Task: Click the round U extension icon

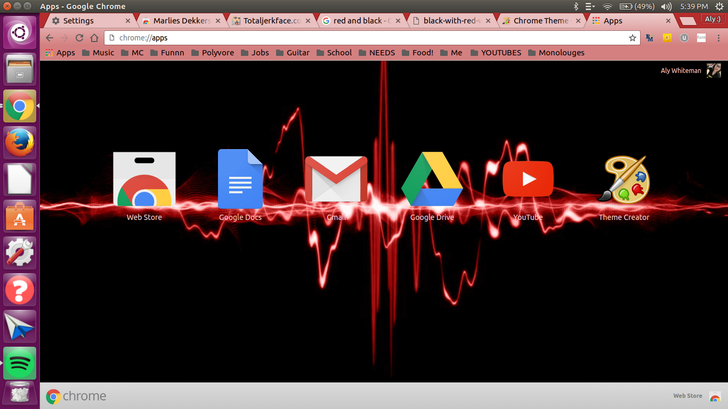Action: click(x=684, y=38)
